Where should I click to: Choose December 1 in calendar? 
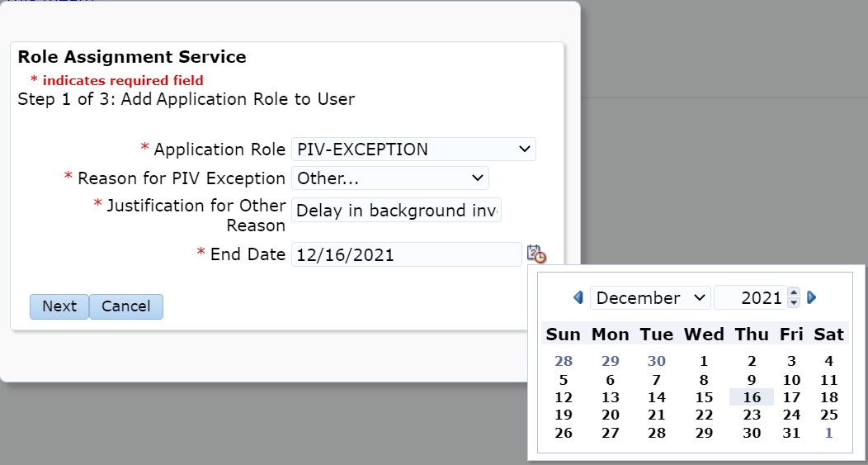coord(704,361)
